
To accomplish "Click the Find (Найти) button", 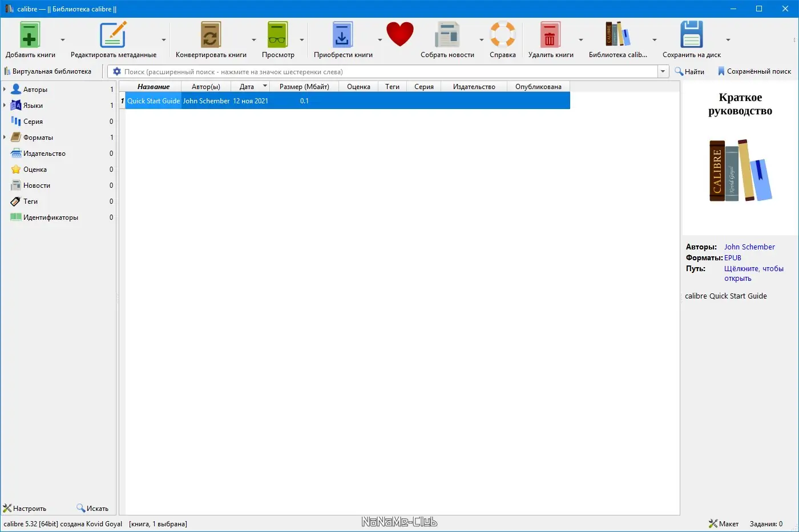I will (689, 71).
